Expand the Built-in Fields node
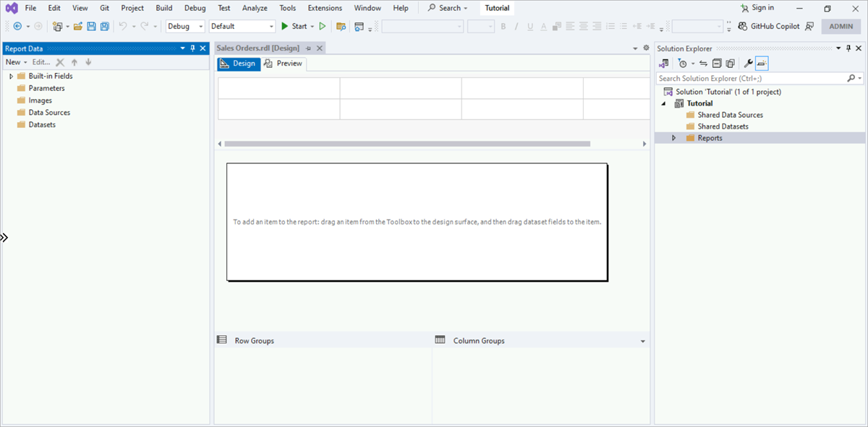 (x=11, y=75)
